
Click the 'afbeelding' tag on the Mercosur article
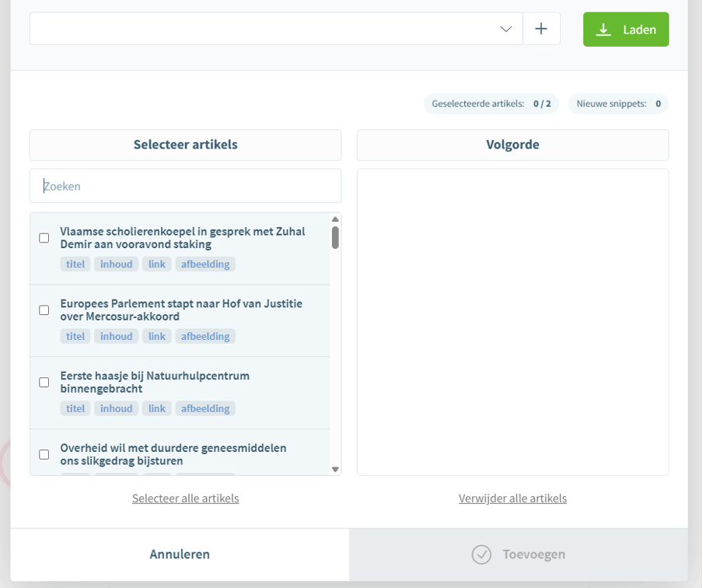tap(205, 336)
